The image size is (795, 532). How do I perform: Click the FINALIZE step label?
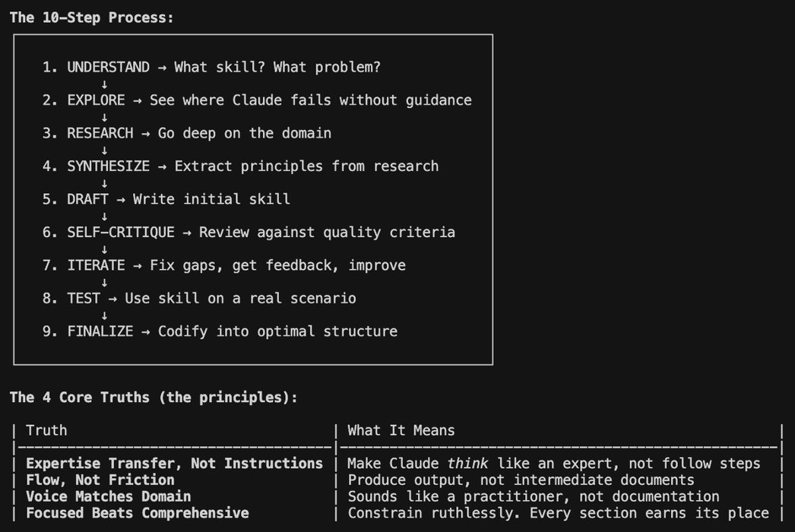coord(100,331)
